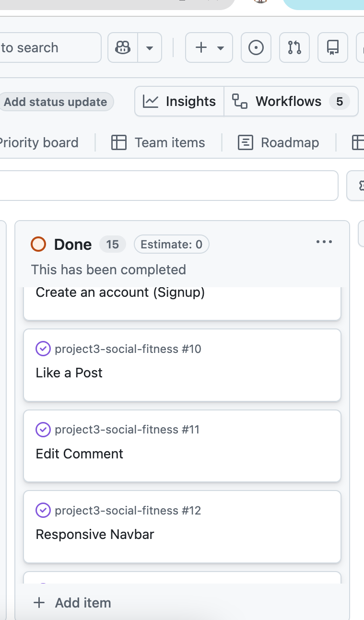
Task: Open the Insights chart button
Action: (179, 101)
